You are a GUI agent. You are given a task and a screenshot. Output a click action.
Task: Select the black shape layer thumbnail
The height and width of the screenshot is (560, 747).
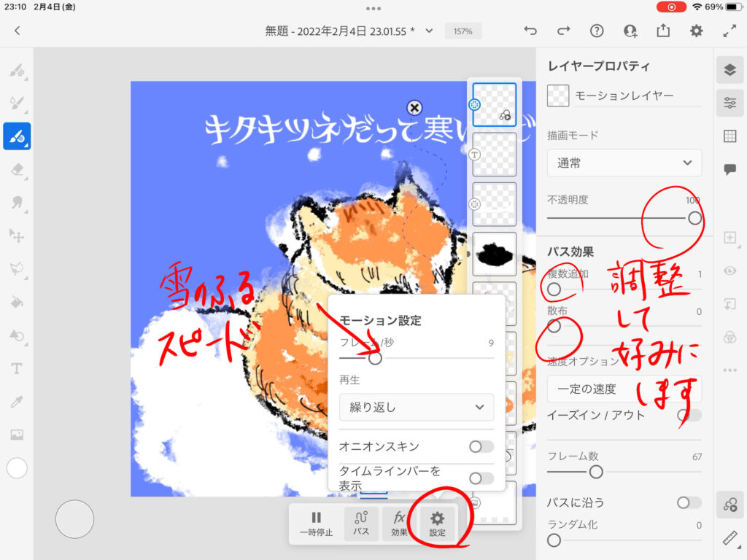pos(494,254)
